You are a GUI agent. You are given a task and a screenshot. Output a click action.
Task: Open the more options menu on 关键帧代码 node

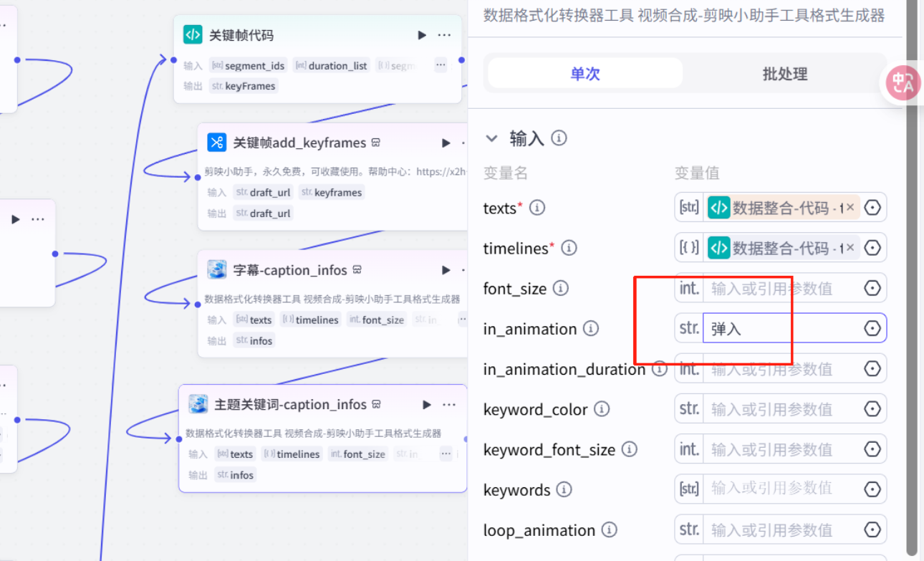tap(444, 34)
